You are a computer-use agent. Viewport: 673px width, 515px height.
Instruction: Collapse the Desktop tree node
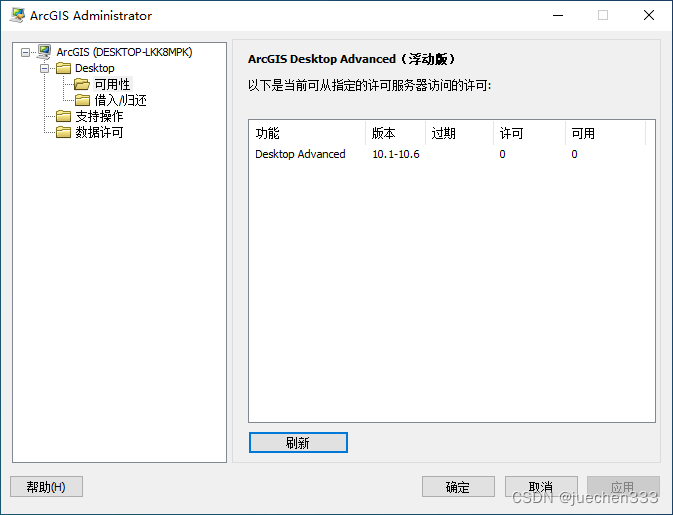pyautogui.click(x=45, y=68)
